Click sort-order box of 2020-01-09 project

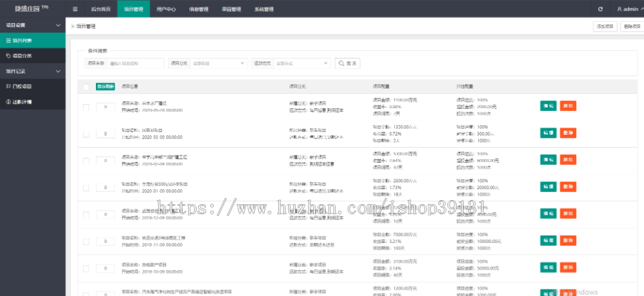tap(106, 188)
